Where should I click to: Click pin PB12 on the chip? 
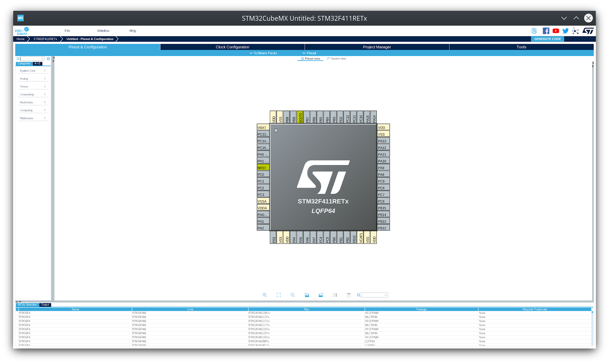[383, 228]
